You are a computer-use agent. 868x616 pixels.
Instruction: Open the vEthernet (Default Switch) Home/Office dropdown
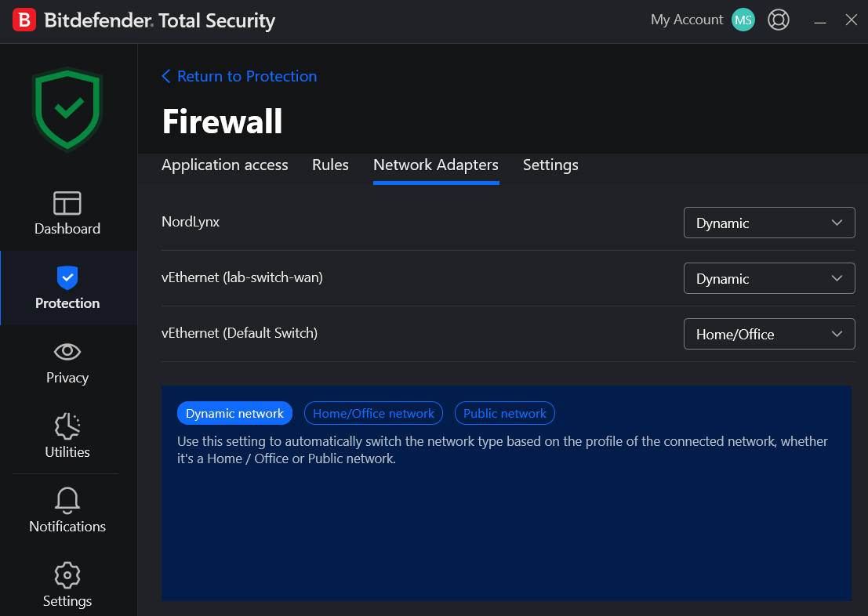click(x=769, y=334)
